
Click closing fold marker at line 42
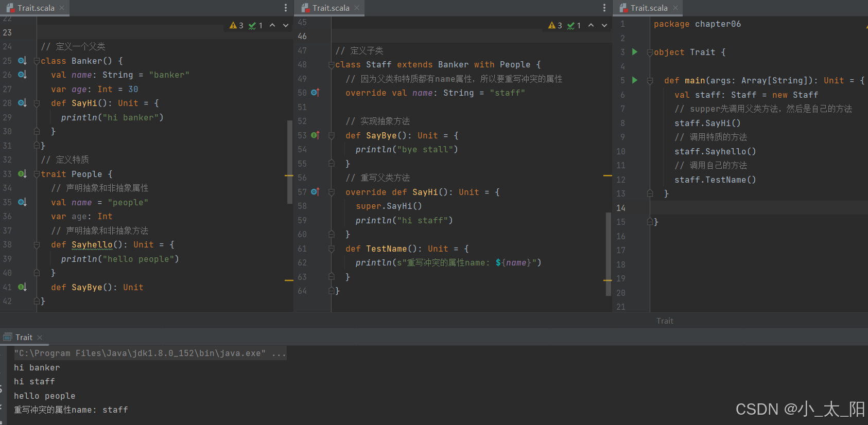coord(37,301)
